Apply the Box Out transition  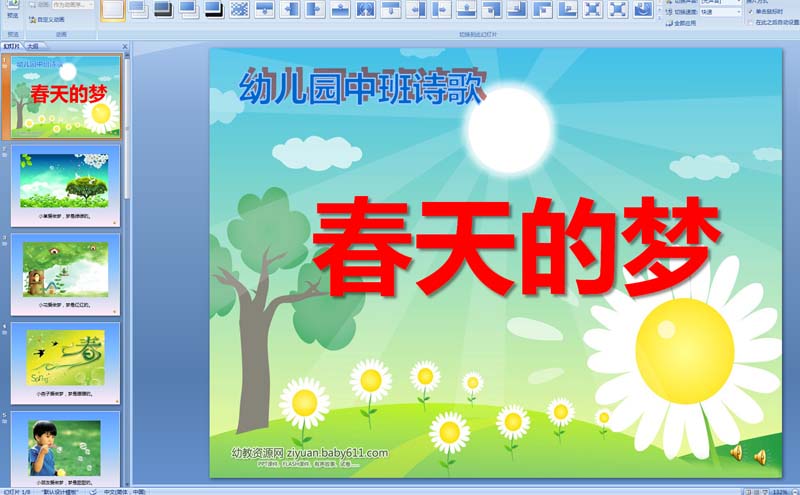(618, 9)
